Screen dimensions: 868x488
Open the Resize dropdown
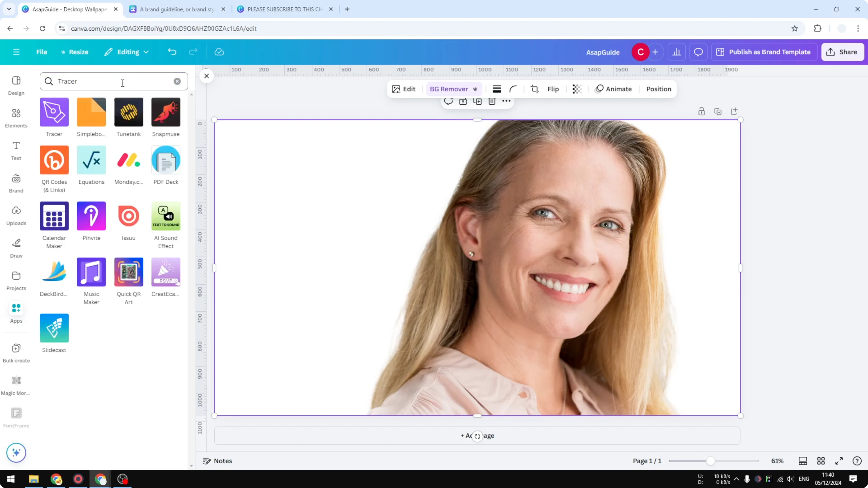point(75,52)
